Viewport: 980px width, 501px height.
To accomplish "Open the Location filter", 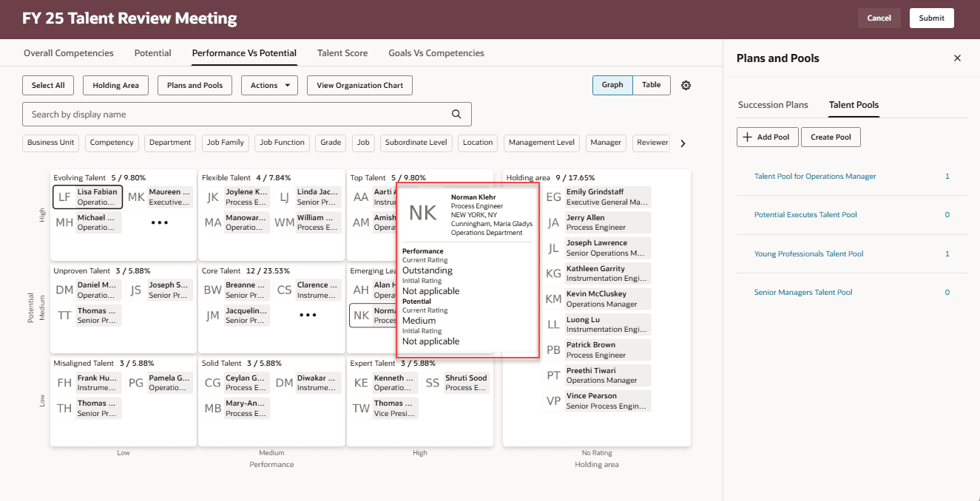I will click(x=477, y=143).
